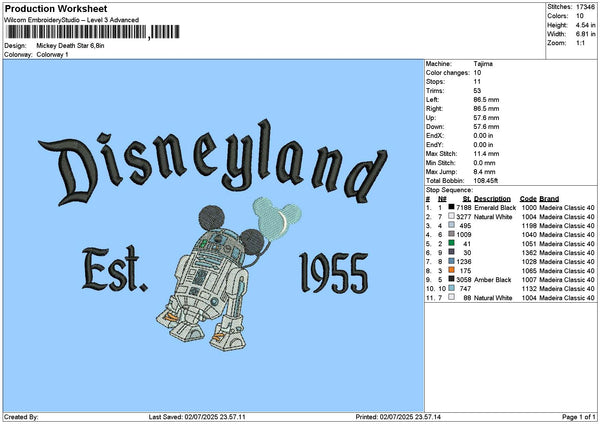This screenshot has width=600, height=424.
Task: Click the light blue swatch for code 1198
Action: (x=452, y=225)
